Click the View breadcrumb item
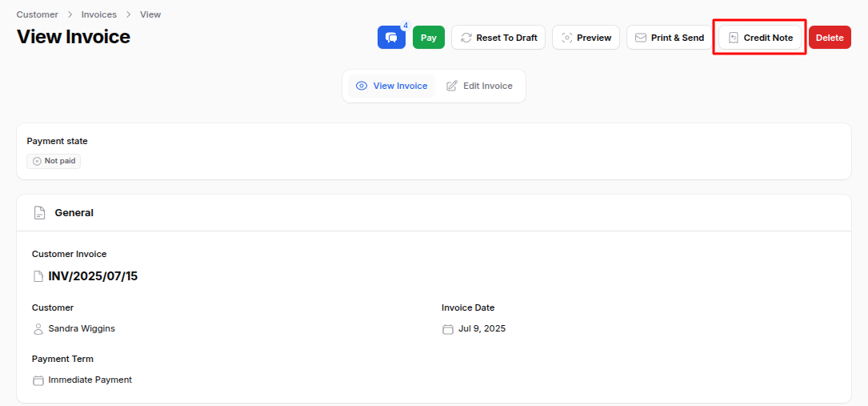Image resolution: width=868 pixels, height=406 pixels. tap(150, 14)
